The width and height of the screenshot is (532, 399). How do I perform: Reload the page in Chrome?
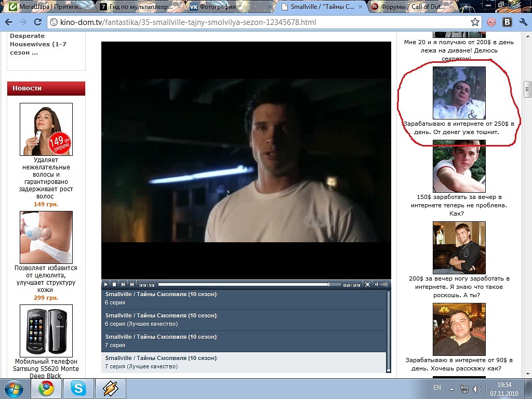37,22
